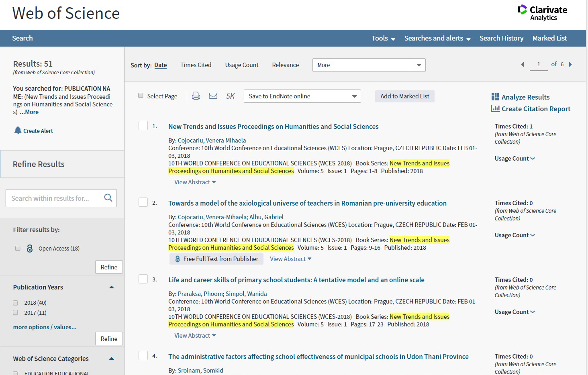The image size is (588, 375).
Task: Check the Select Page checkbox
Action: click(x=141, y=96)
